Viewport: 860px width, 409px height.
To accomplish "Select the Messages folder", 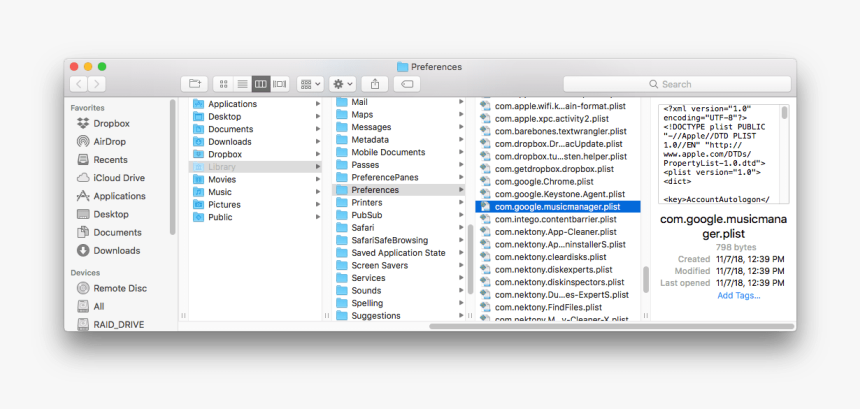I will [x=399, y=127].
